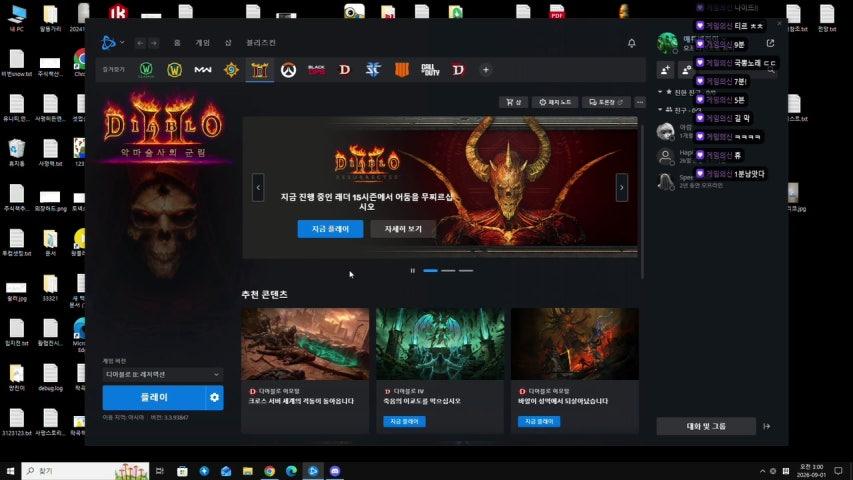Viewport: 853px width, 480px height.
Task: Click 자세히 보기 on the banner
Action: tap(403, 229)
